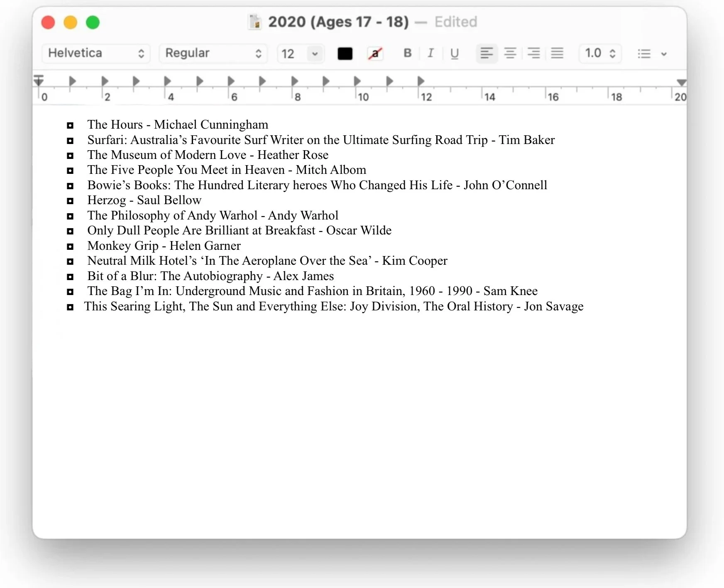Screen dimensions: 724x588
Task: Select the first tab stop on the ruler
Action: [72, 81]
